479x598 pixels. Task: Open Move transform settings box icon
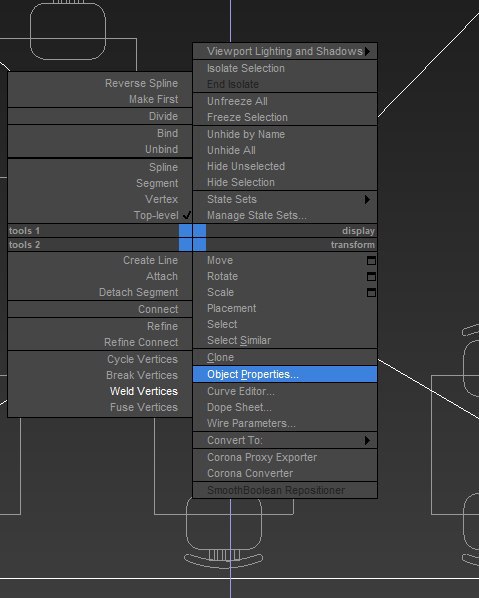(x=371, y=260)
